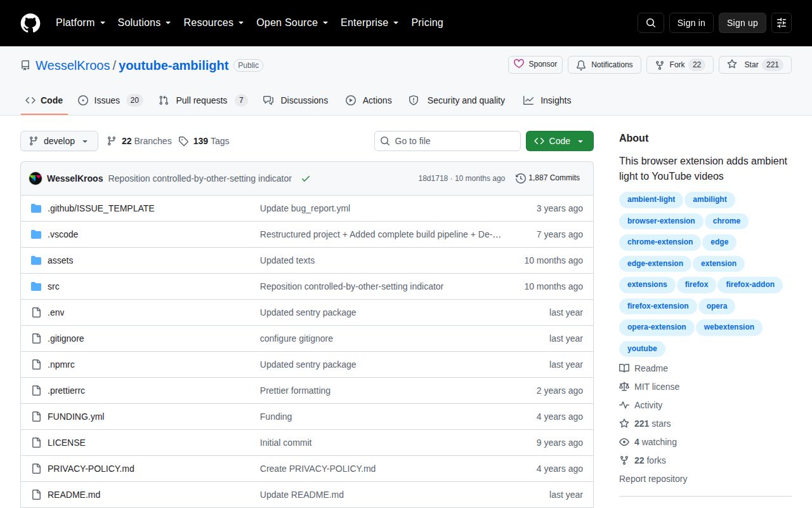Select the ambient-light topic tag
This screenshot has width=812, height=508.
point(652,199)
